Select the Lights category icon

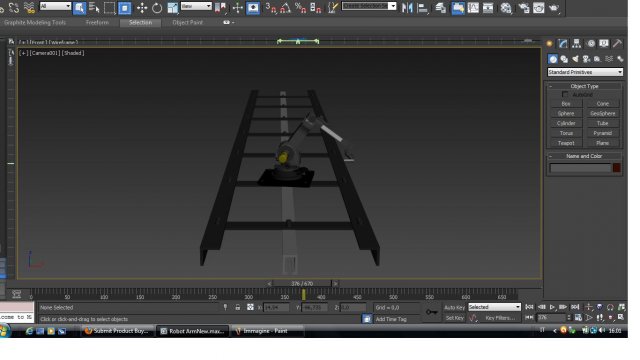pyautogui.click(x=575, y=59)
